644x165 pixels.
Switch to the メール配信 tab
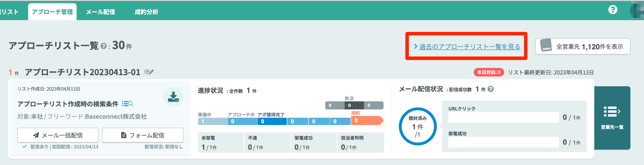100,12
